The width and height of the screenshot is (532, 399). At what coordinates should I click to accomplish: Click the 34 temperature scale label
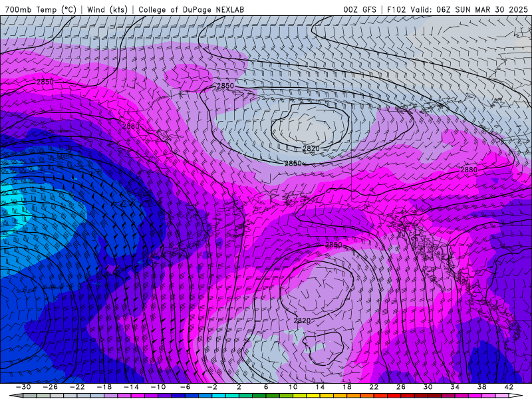[455, 387]
